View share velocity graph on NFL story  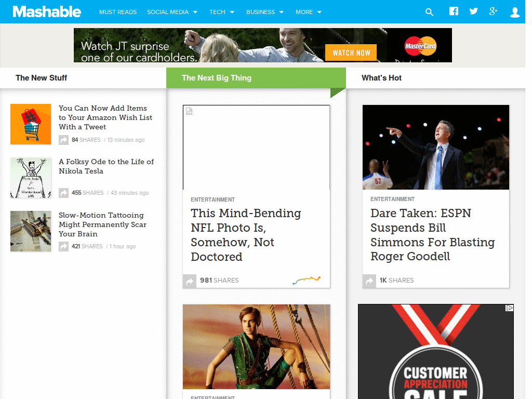tap(307, 280)
